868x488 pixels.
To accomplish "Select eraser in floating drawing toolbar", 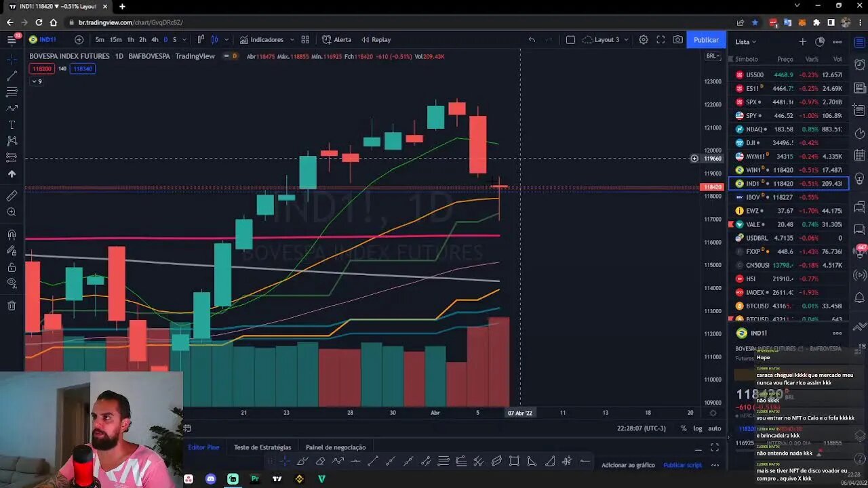I will pos(320,462).
